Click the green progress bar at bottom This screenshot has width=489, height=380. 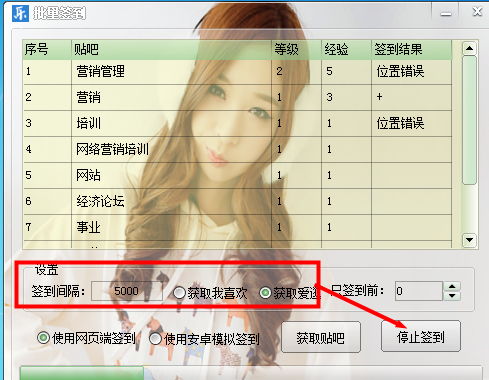[82, 373]
